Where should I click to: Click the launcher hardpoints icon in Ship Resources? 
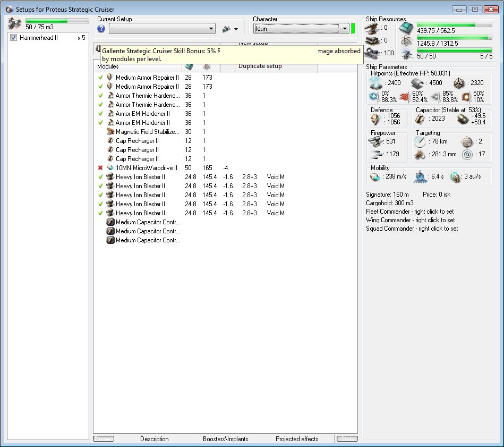(x=372, y=41)
